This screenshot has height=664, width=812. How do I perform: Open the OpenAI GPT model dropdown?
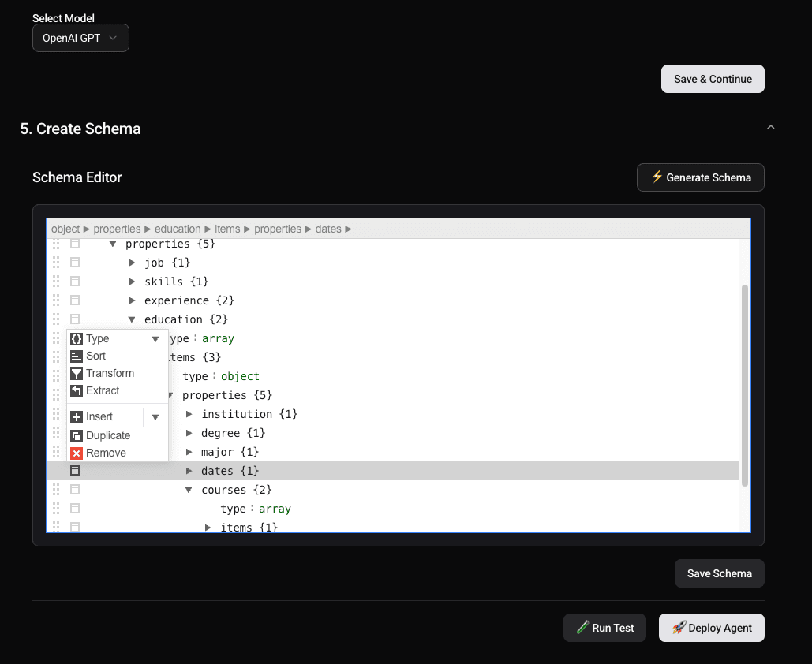(80, 37)
